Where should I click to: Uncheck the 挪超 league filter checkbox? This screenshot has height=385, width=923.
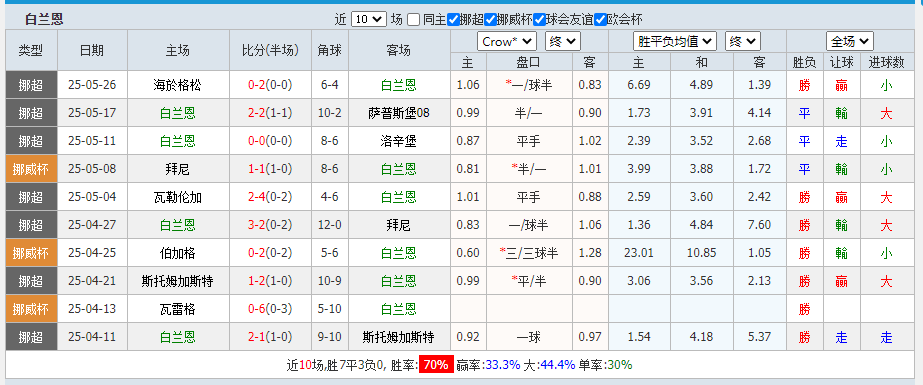(x=453, y=19)
